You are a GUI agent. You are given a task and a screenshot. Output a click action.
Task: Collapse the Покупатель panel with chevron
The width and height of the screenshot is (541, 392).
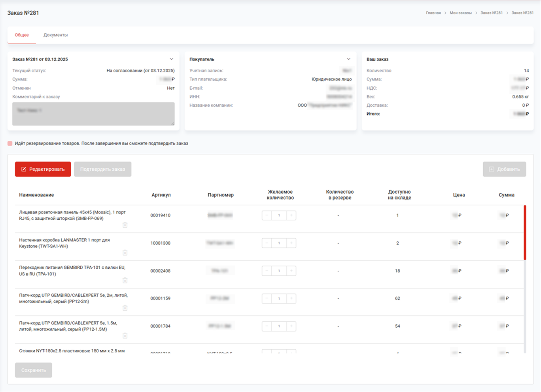coord(348,59)
